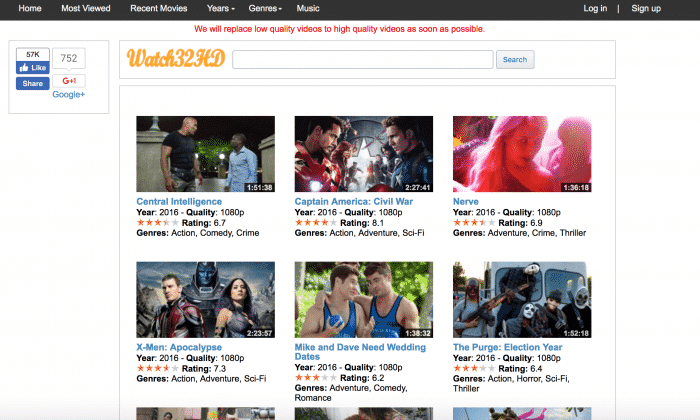Click the Nerve title link

[466, 201]
